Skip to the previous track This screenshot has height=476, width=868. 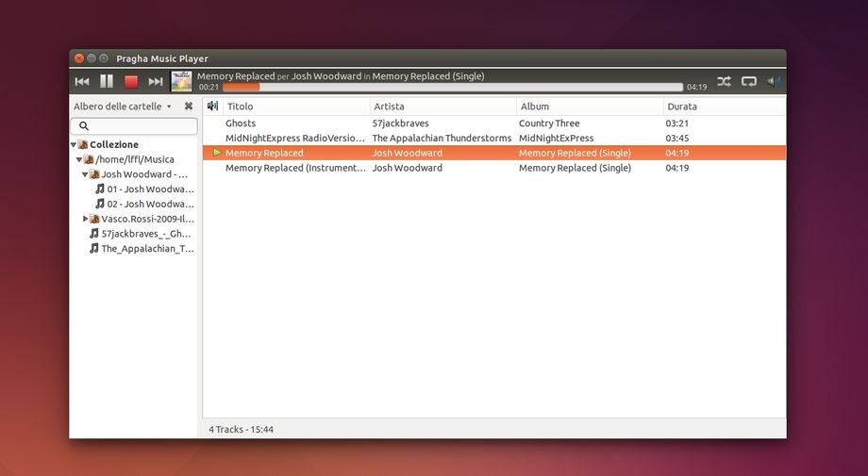[x=82, y=82]
